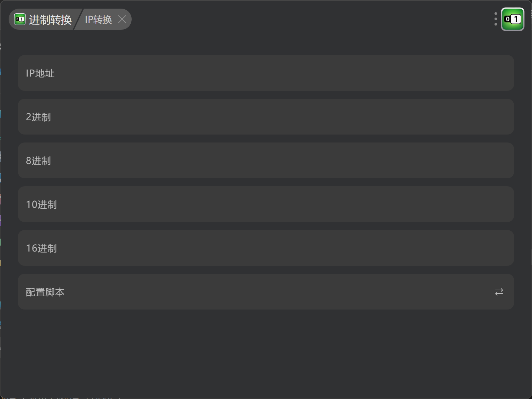Click the 配置脚本 label text
The image size is (532, 399).
[45, 292]
